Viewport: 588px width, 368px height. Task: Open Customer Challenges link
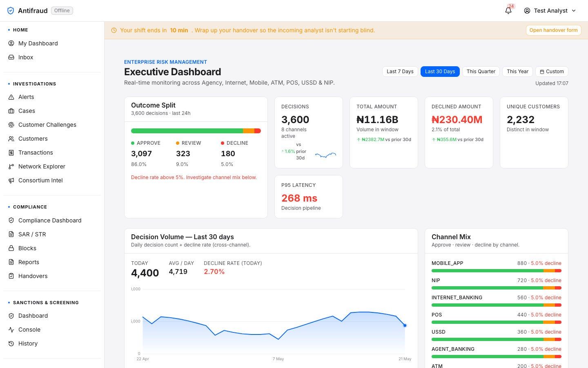[x=52, y=125]
